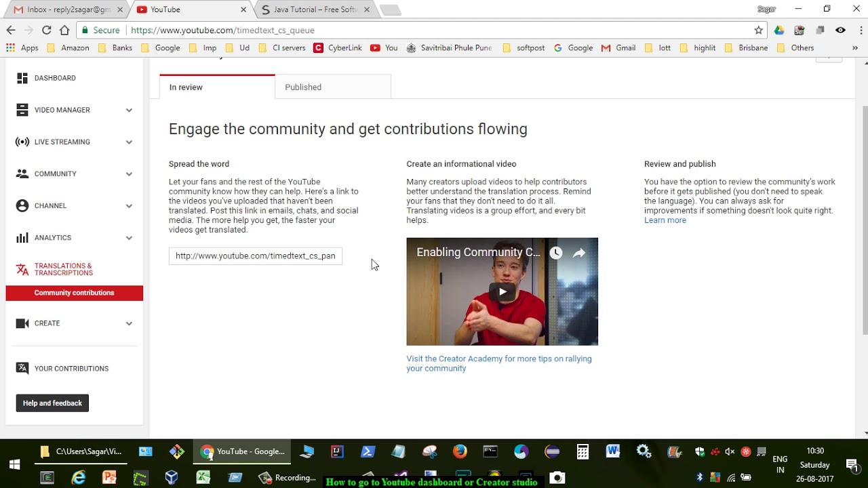868x488 pixels.
Task: Play the Enabling Community video
Action: (x=502, y=291)
